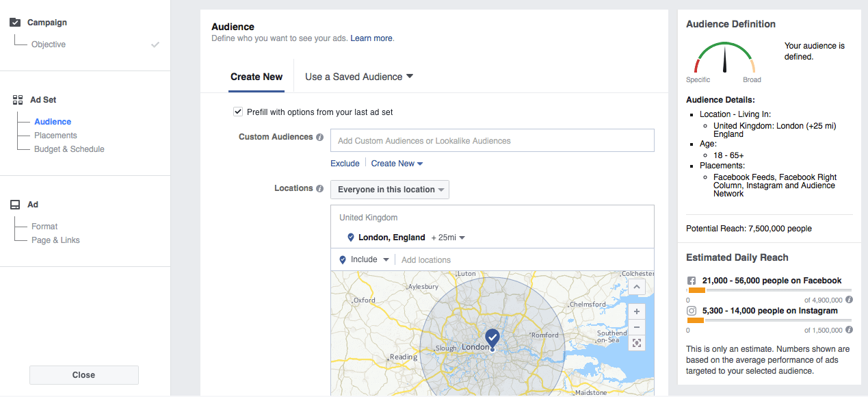Click the Close button

point(84,375)
